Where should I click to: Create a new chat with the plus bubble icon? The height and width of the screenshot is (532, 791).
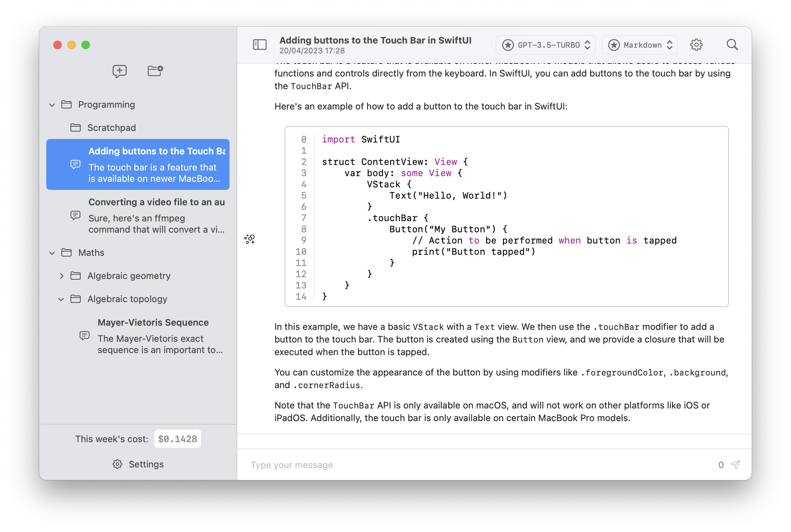[x=120, y=71]
